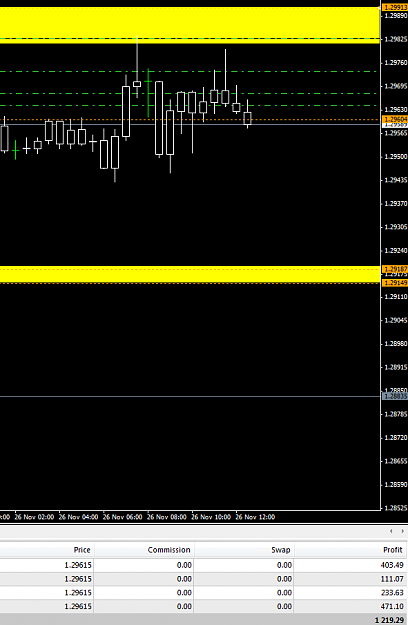Click the 1.29500 price scale label
This screenshot has height=625, width=408.
[x=396, y=156]
